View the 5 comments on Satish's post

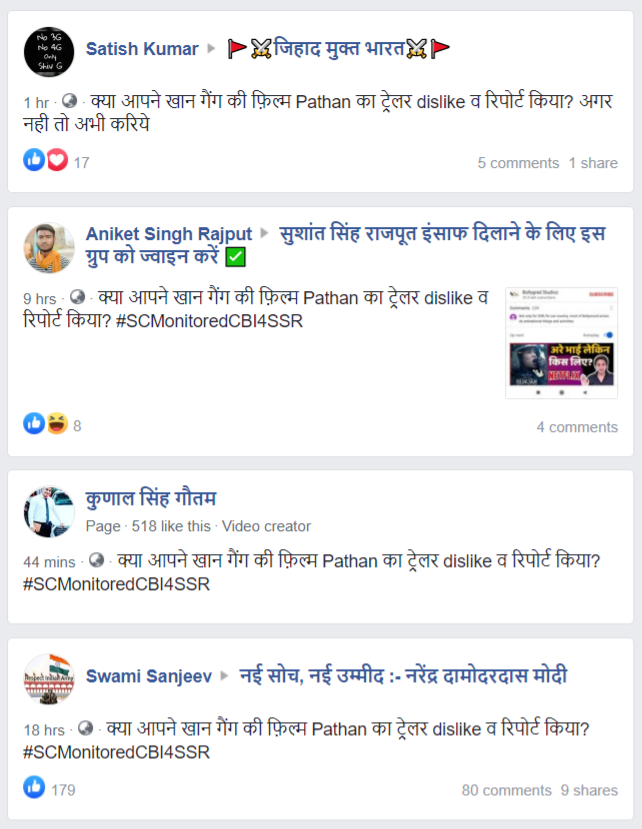(x=518, y=163)
